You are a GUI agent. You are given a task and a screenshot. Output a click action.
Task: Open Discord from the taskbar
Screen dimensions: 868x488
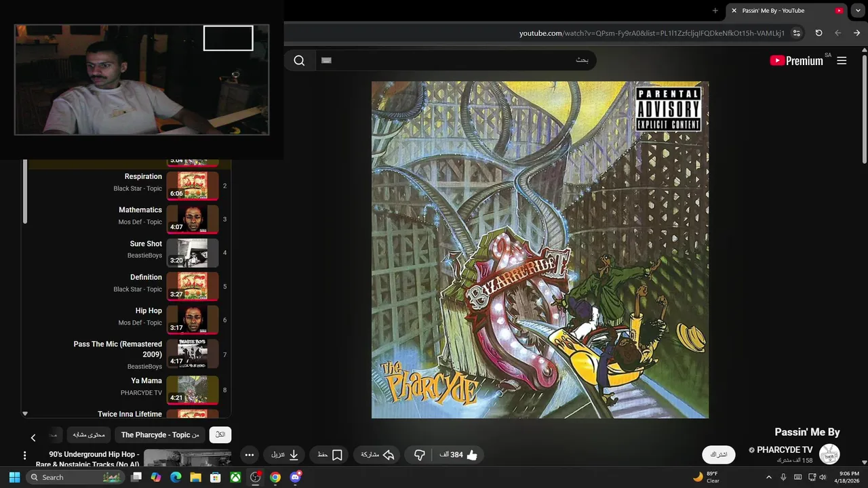[x=296, y=477]
